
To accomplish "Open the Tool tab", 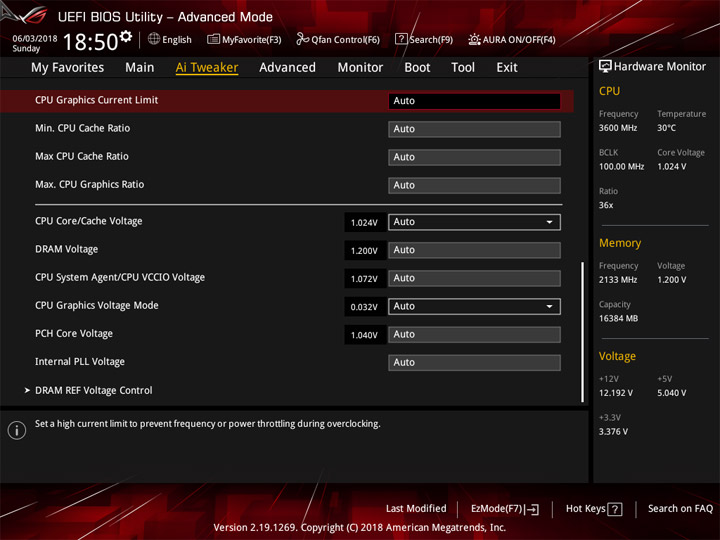I will click(463, 68).
